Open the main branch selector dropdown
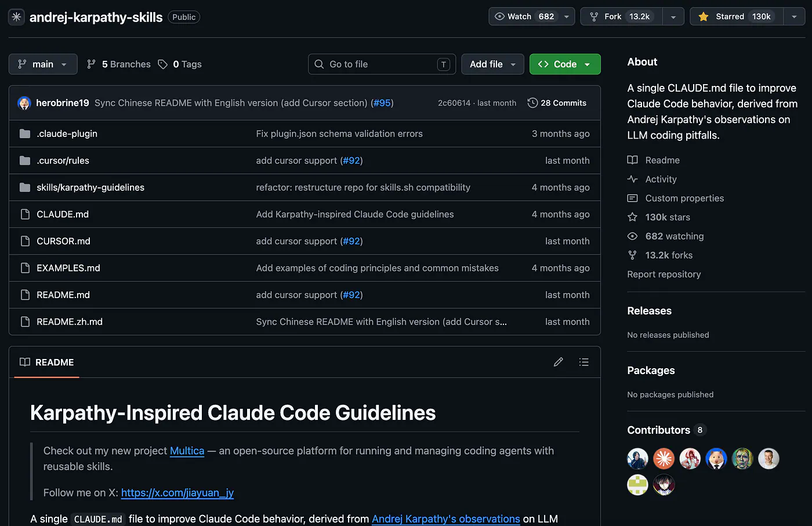Image resolution: width=812 pixels, height=526 pixels. pos(43,64)
